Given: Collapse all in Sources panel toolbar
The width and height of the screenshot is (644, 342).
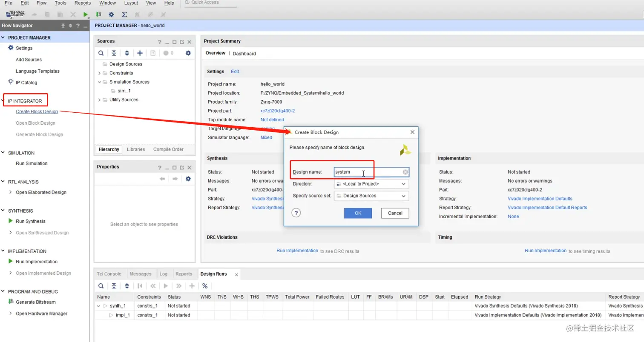Looking at the screenshot, I should point(114,53).
